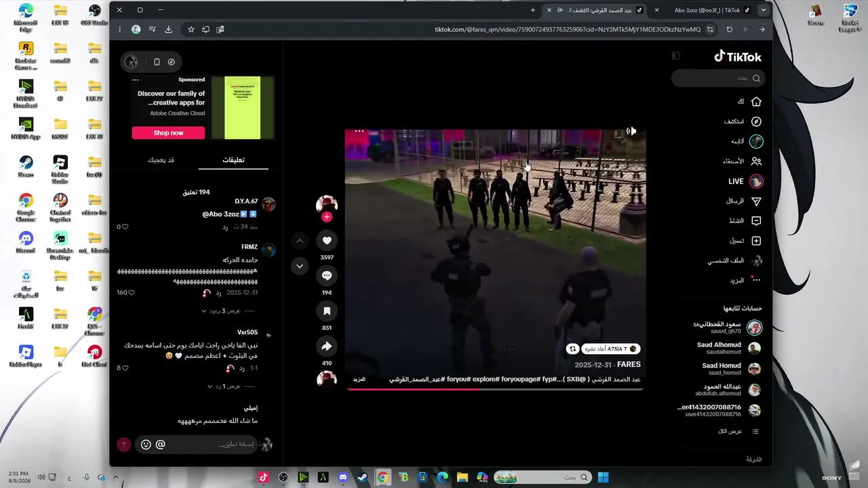Like the Vxr505 comment
The image size is (868, 488).
coord(125,368)
